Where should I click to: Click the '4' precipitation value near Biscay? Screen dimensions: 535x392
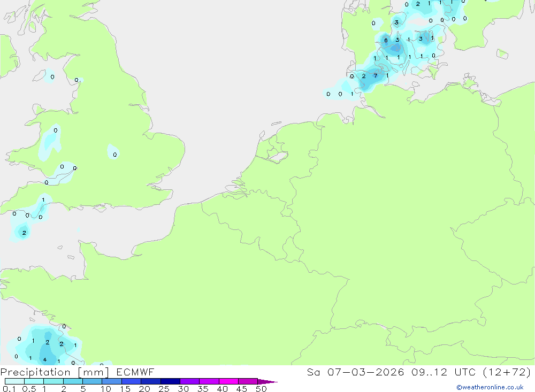(x=45, y=359)
